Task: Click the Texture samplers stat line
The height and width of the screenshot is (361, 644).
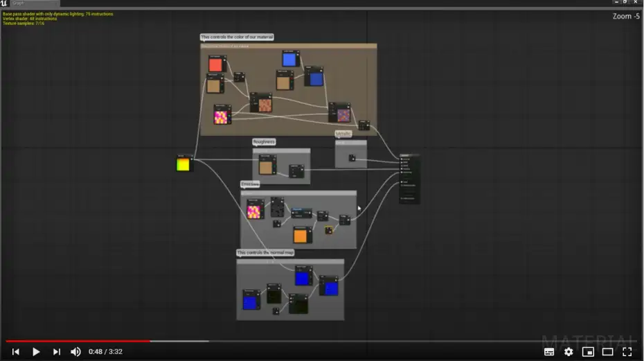Action: pyautogui.click(x=24, y=24)
